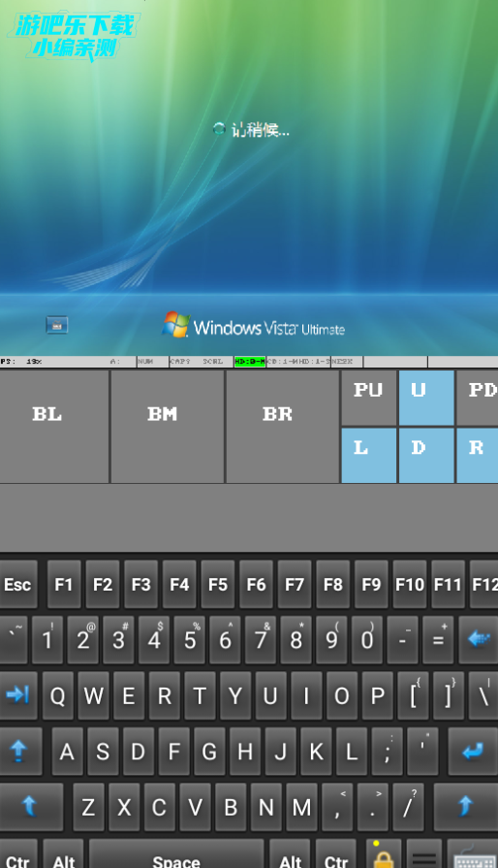Tap the BM mouse button pad
Image resolution: width=498 pixels, height=868 pixels.
168,427
